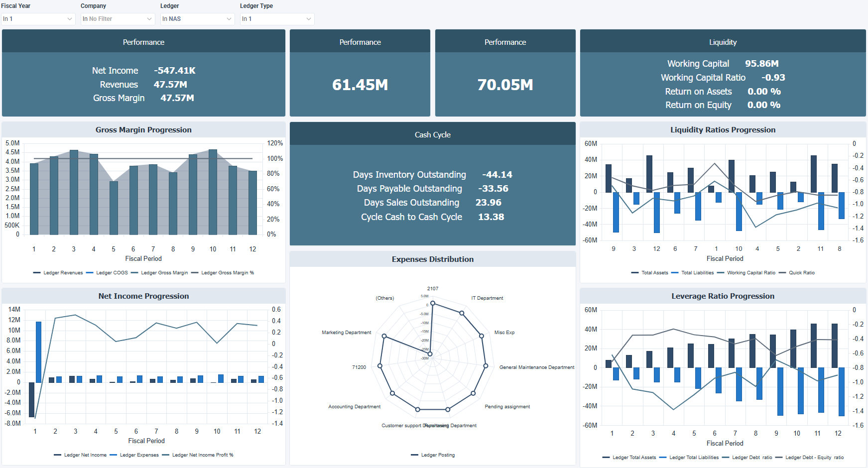Select Days Sales Outstanding value 23.96
This screenshot has width=868, height=468.
(489, 203)
